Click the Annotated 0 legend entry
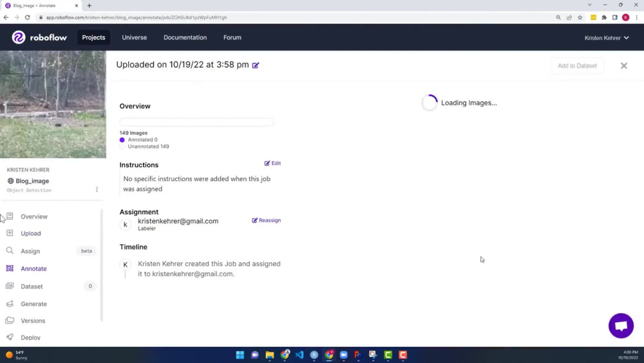 (x=138, y=140)
